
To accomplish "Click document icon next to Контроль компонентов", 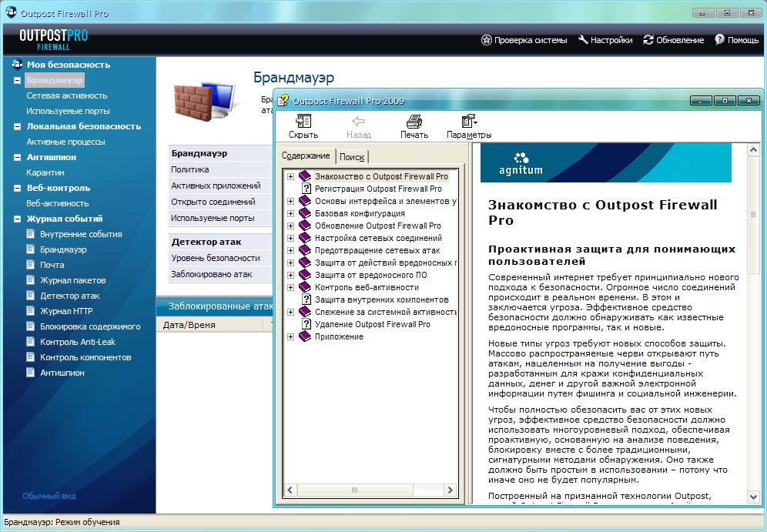I will click(31, 357).
